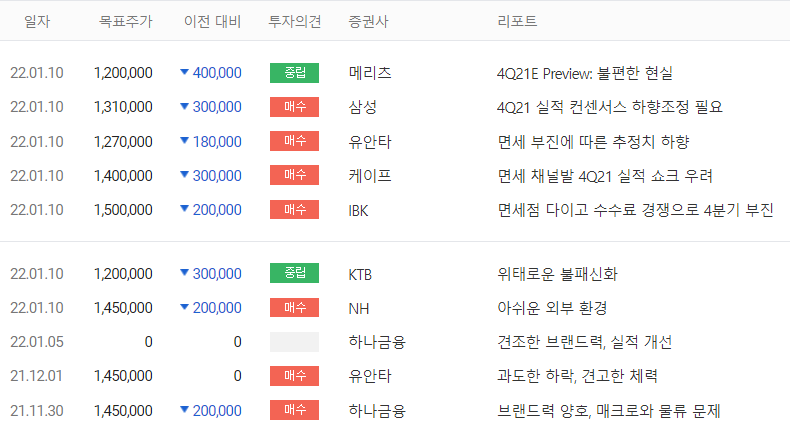Click the 매수 badge in the 21.11.30 row

294,410
